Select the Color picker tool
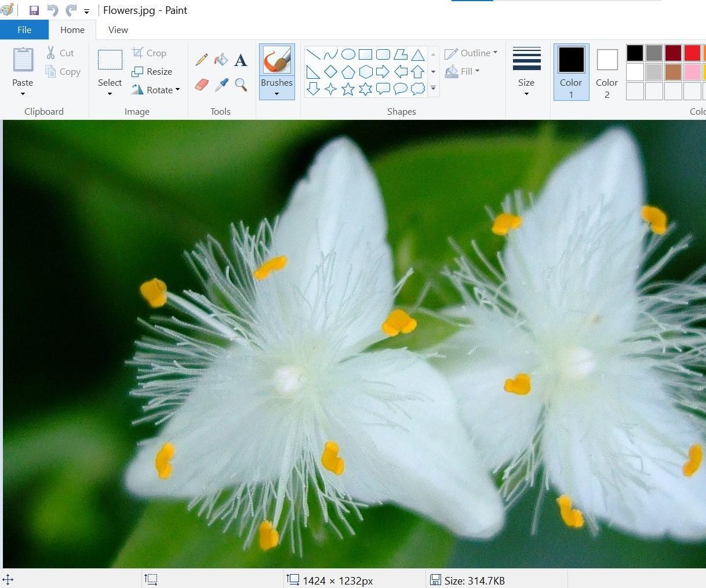This screenshot has width=706, height=588. point(221,85)
